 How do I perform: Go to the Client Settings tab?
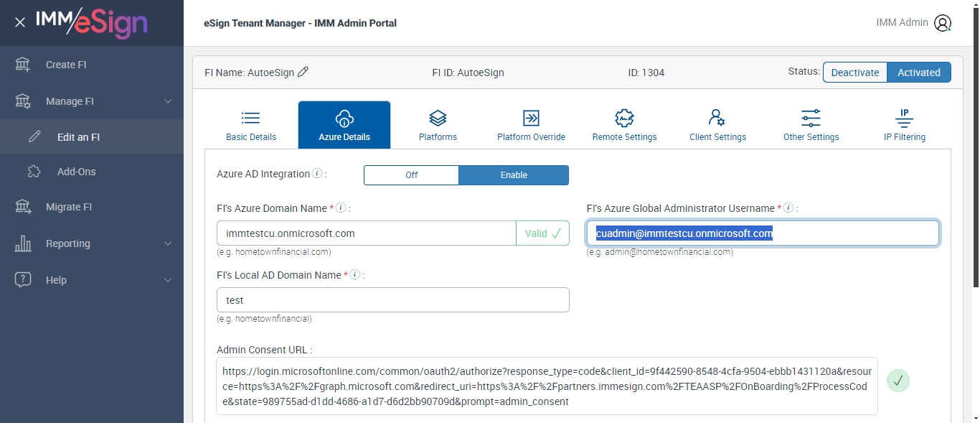717,125
